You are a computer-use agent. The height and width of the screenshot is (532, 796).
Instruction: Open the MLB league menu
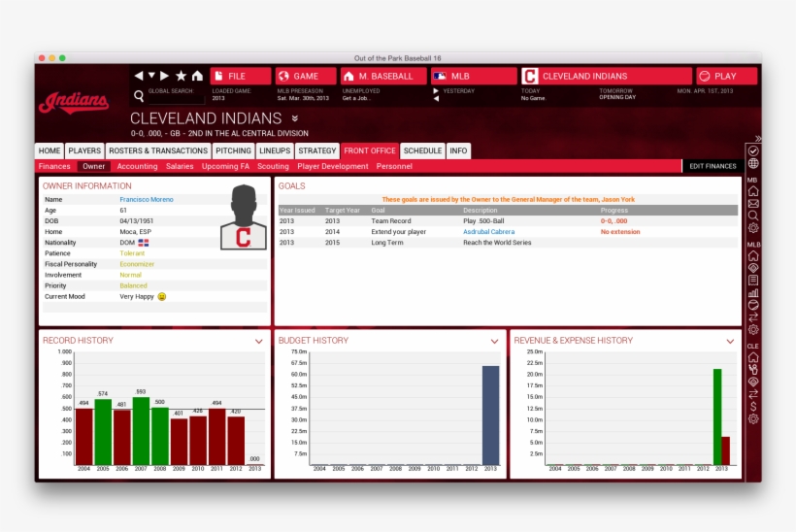point(473,76)
